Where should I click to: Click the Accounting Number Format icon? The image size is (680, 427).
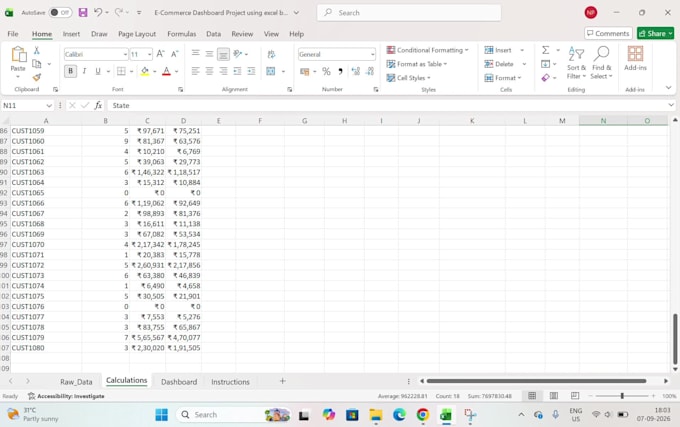click(305, 72)
